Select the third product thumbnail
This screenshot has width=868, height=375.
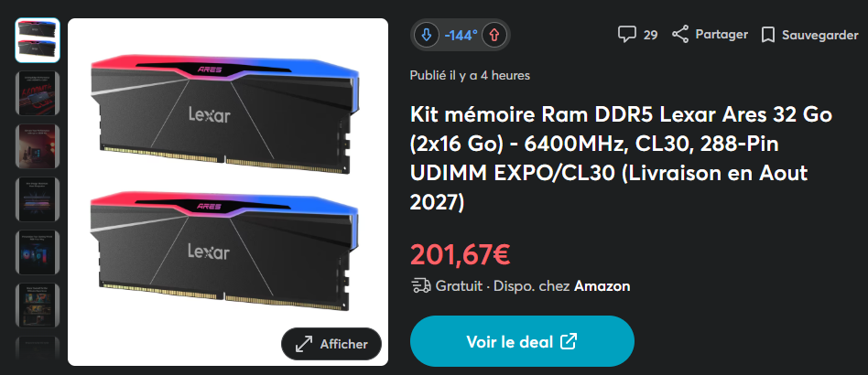click(x=38, y=146)
